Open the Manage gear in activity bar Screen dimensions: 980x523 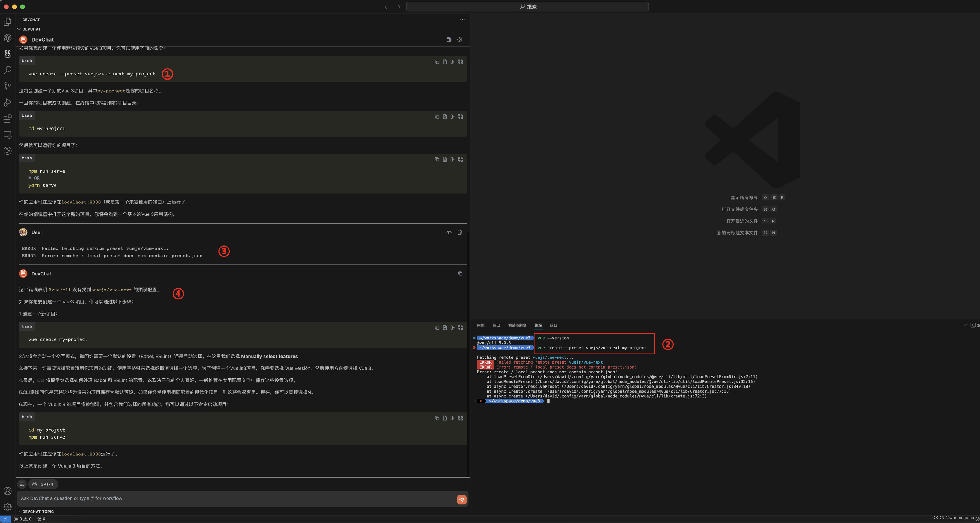[8, 507]
